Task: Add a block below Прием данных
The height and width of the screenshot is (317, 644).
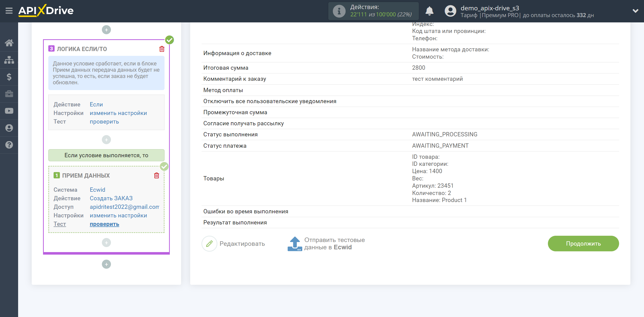Action: tap(106, 243)
